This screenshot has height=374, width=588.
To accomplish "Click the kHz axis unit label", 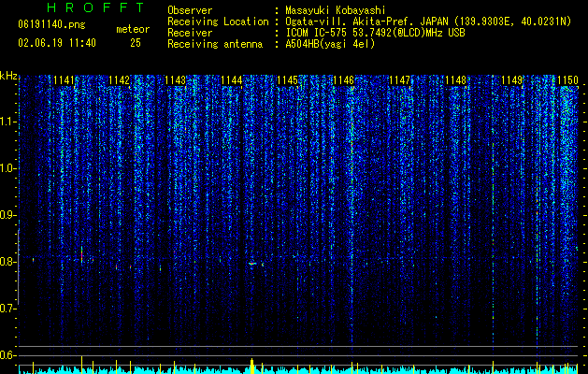I will coord(8,76).
